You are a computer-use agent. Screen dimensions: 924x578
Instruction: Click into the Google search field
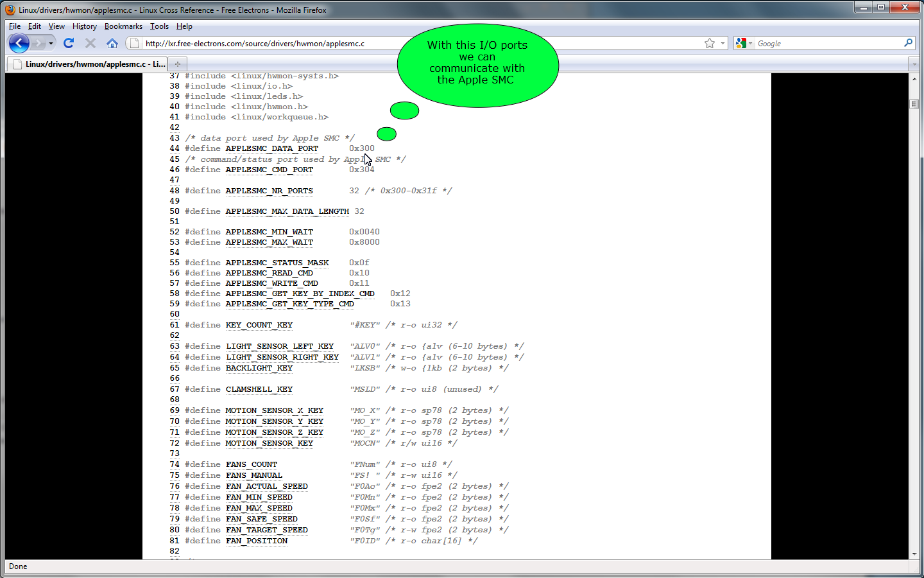click(828, 43)
